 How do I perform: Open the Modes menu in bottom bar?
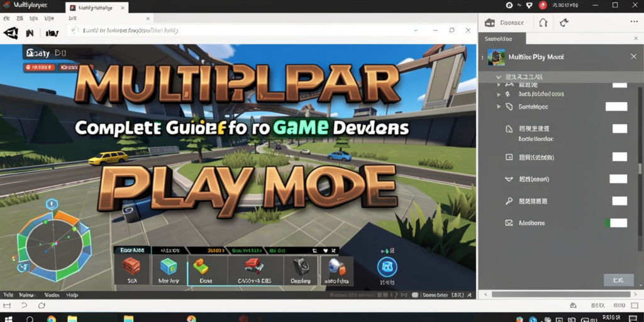[x=52, y=295]
